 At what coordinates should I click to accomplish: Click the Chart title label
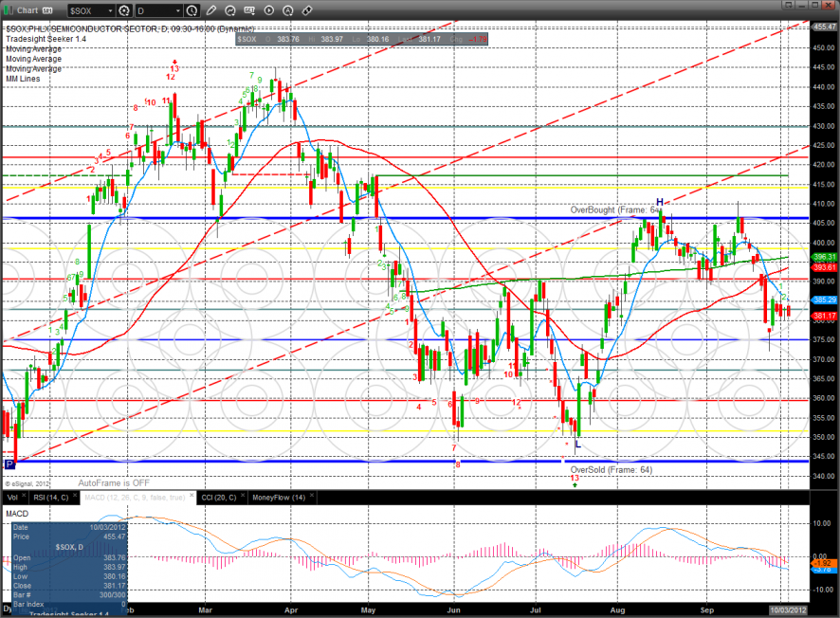(x=27, y=10)
